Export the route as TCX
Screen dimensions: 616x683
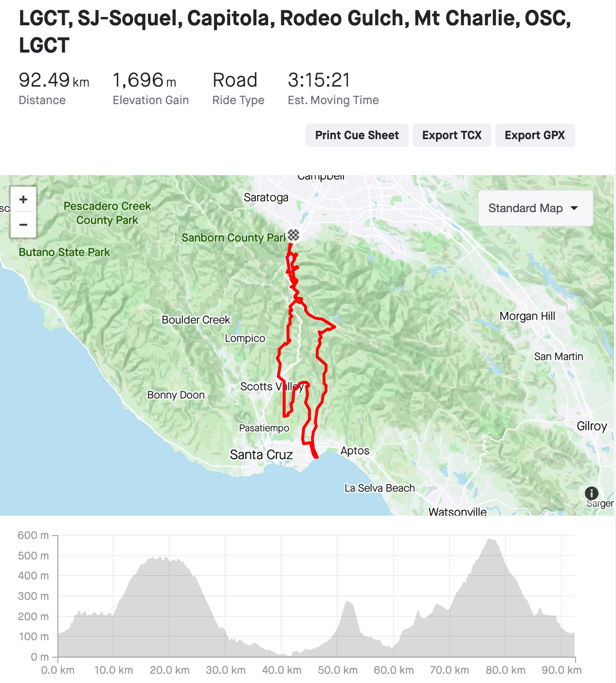coord(452,135)
